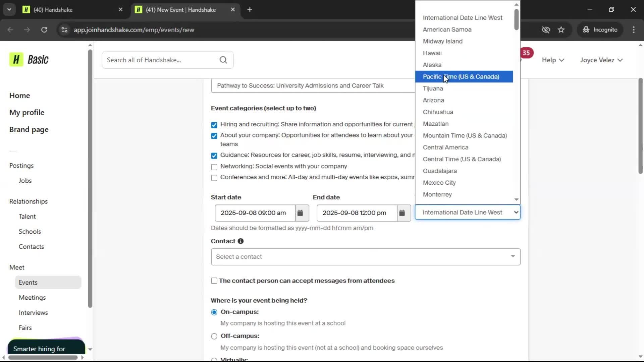Choose Alaska timezone option
Image resolution: width=644 pixels, height=362 pixels.
[464, 65]
